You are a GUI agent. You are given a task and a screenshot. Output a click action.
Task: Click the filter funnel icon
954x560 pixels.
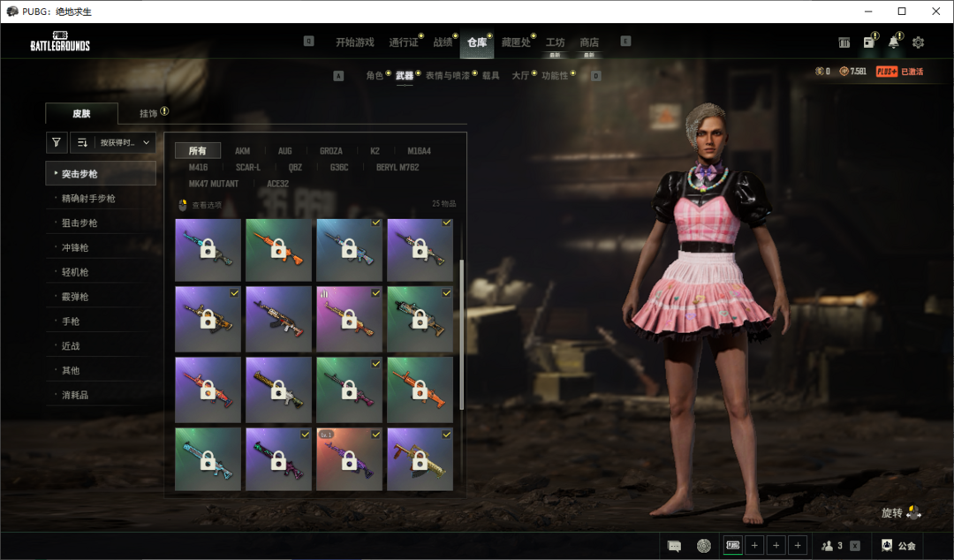click(57, 142)
